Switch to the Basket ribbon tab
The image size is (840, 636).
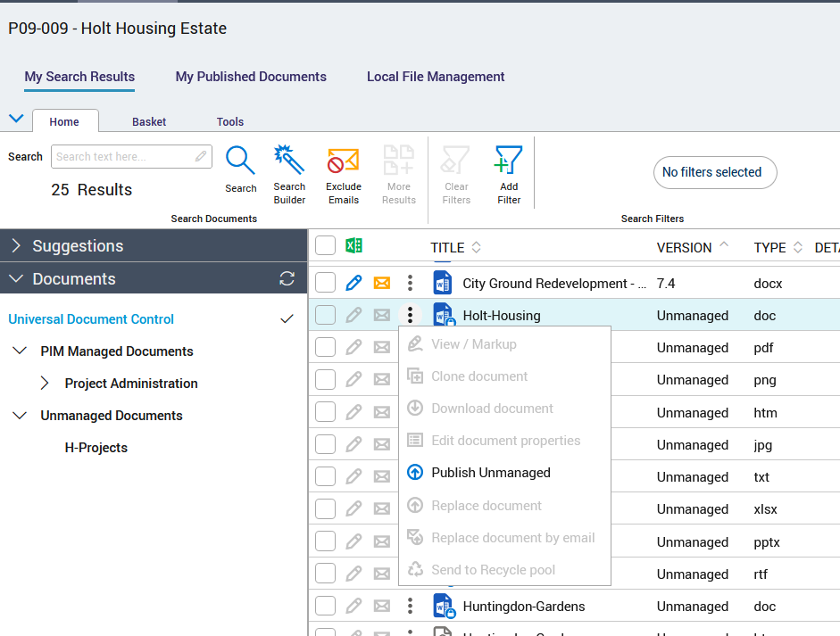point(149,121)
